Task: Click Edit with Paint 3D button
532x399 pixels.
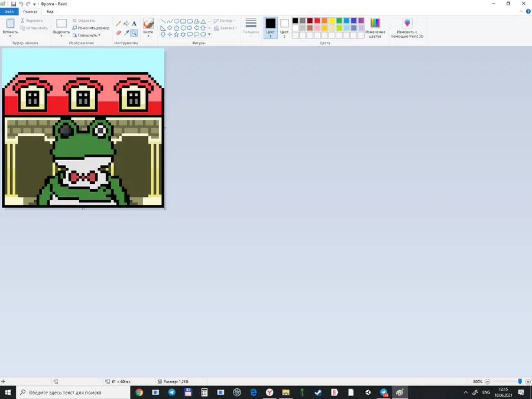Action: pos(407,28)
